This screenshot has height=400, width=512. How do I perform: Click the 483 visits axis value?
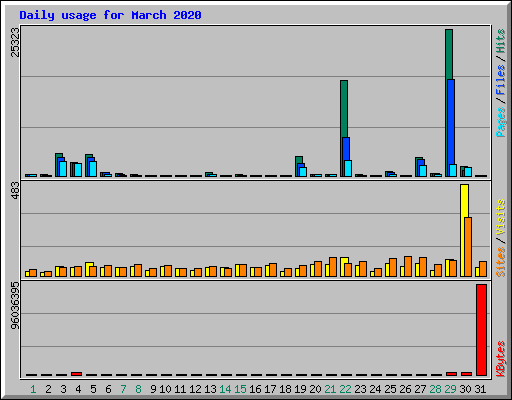(15, 191)
